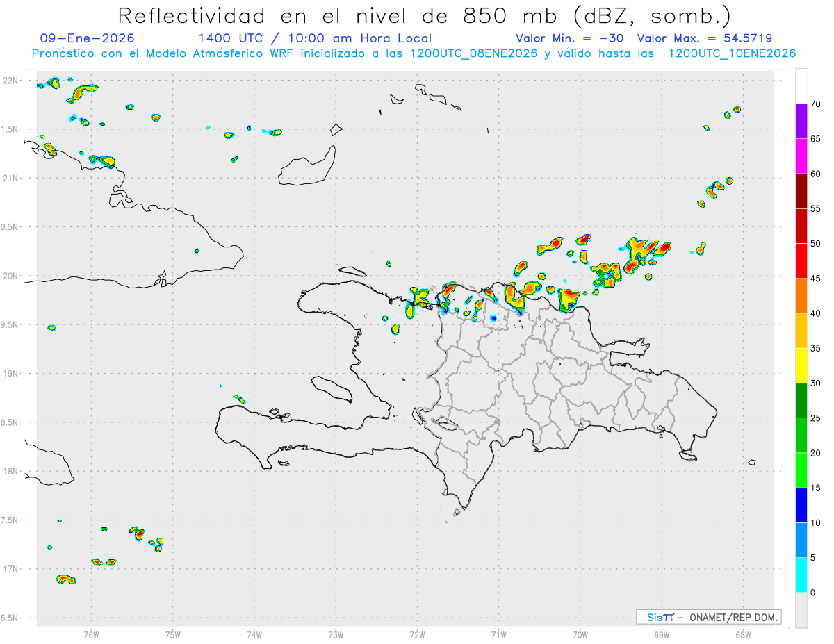This screenshot has height=644, width=834.
Task: Click the '8.5N' latitude label
Action: point(10,422)
